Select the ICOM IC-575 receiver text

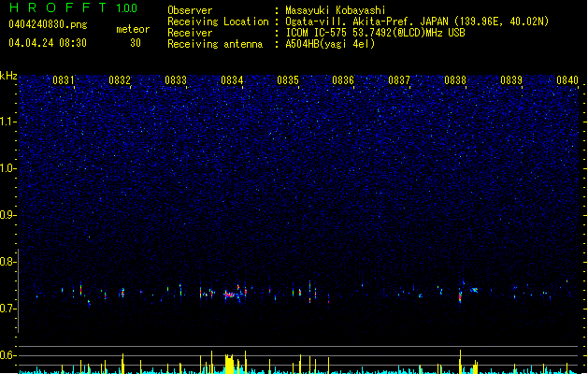[375, 33]
